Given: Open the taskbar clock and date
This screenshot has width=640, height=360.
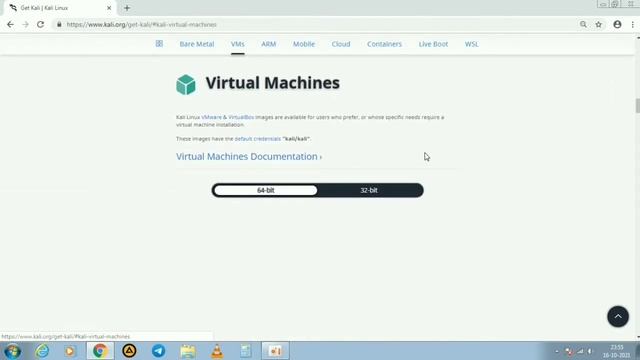Looking at the screenshot, I should tap(616, 351).
